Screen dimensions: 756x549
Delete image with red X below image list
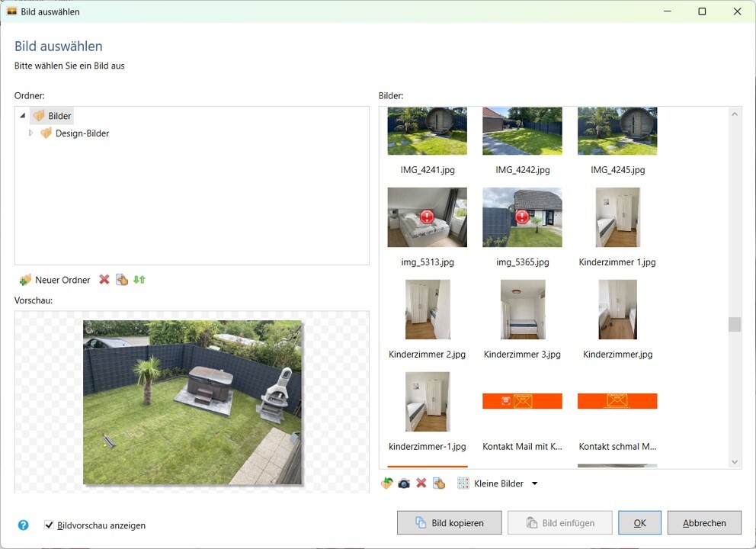tap(421, 483)
